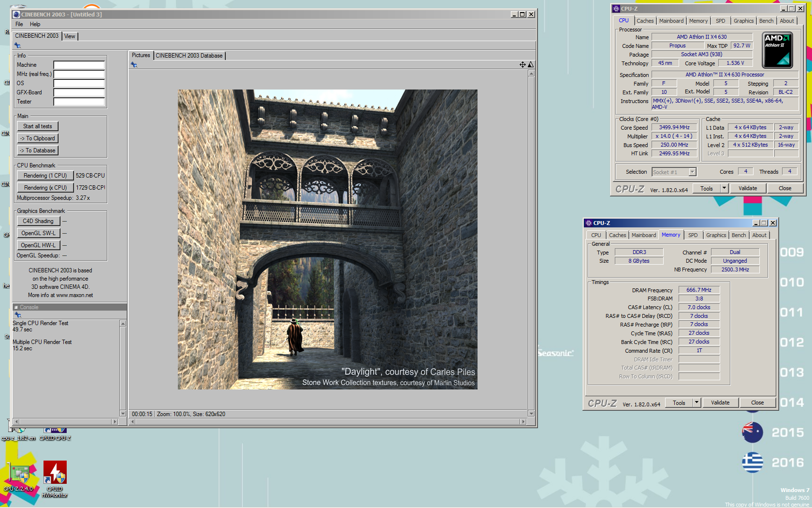Image resolution: width=812 pixels, height=508 pixels.
Task: Open the cpu-z_1.82-en desktop icon
Action: (x=18, y=434)
